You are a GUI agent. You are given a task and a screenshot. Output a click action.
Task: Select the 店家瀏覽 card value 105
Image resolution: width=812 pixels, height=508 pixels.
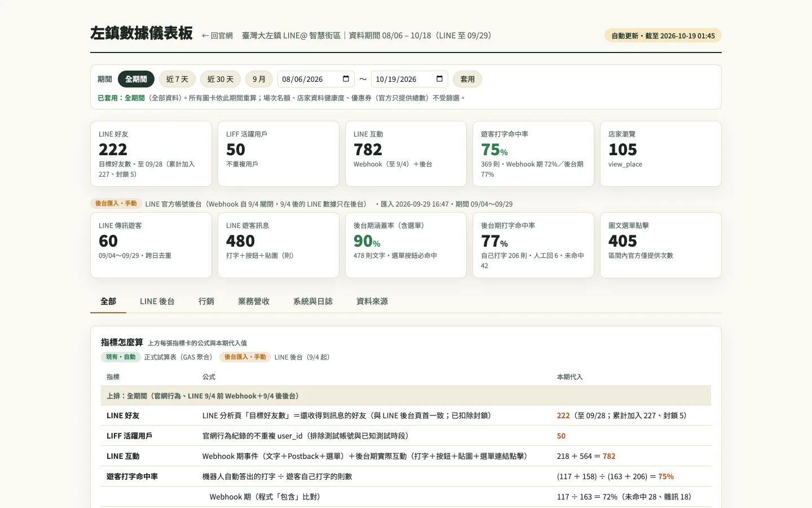(x=623, y=150)
